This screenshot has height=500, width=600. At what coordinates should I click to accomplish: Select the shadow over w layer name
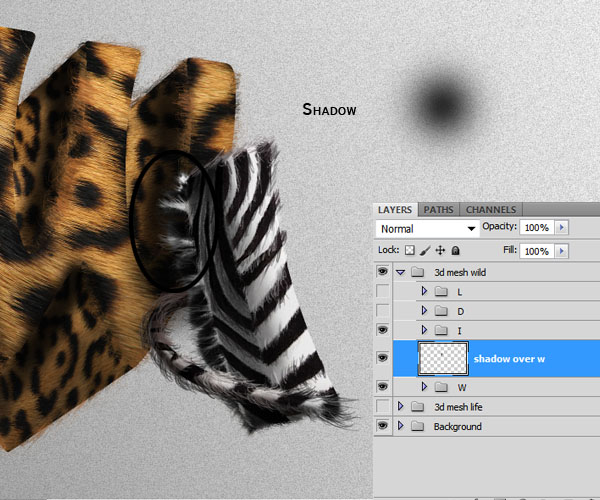[509, 359]
